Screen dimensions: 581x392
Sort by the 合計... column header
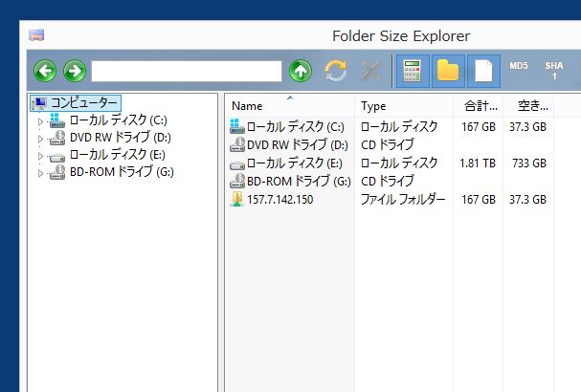point(478,106)
